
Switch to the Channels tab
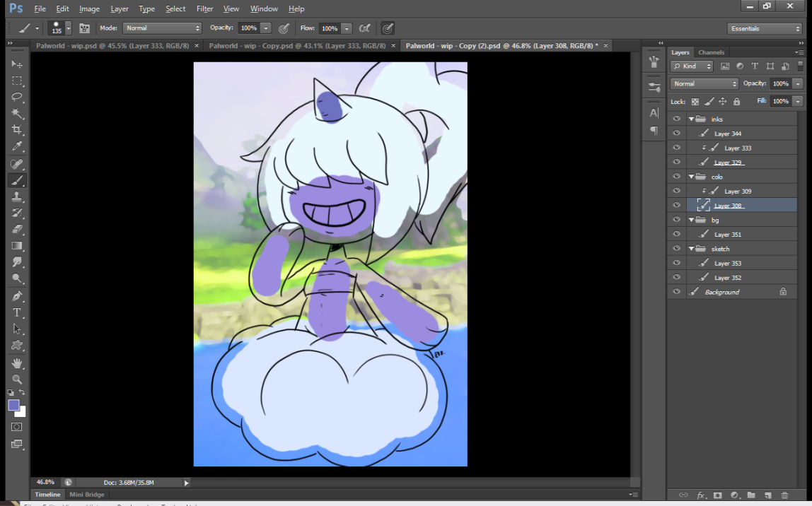click(x=711, y=52)
